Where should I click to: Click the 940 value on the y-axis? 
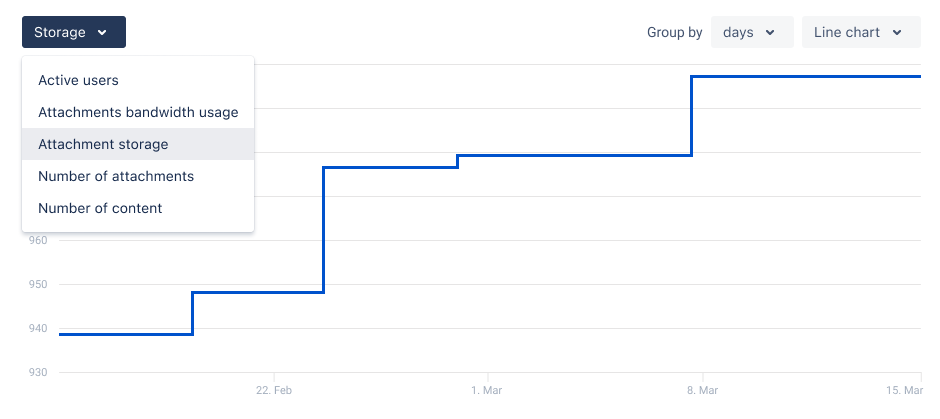point(38,328)
